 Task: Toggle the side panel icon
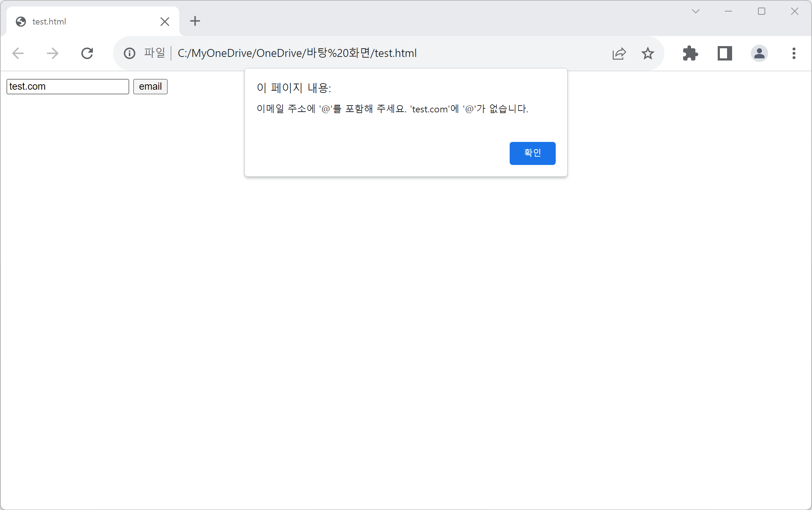(725, 53)
